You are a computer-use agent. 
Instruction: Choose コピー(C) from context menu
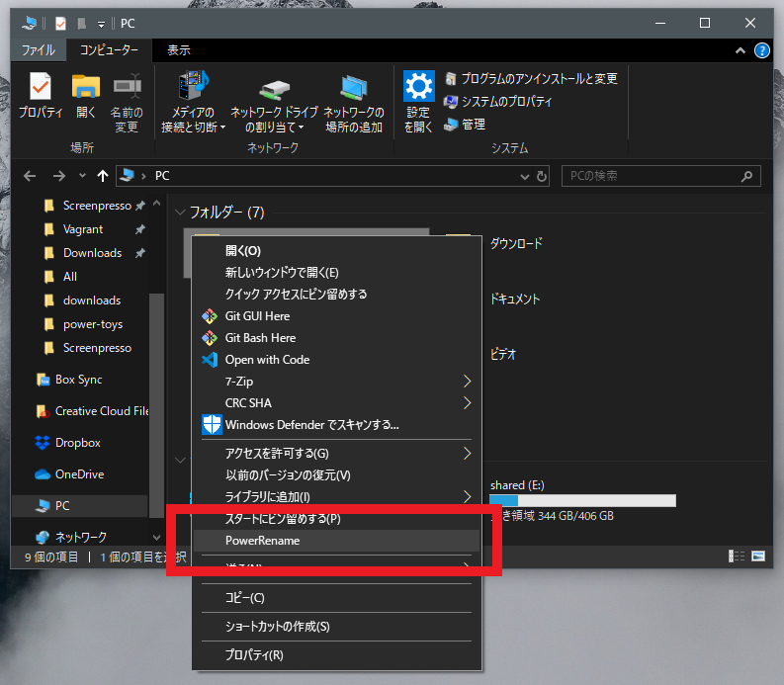(336, 598)
